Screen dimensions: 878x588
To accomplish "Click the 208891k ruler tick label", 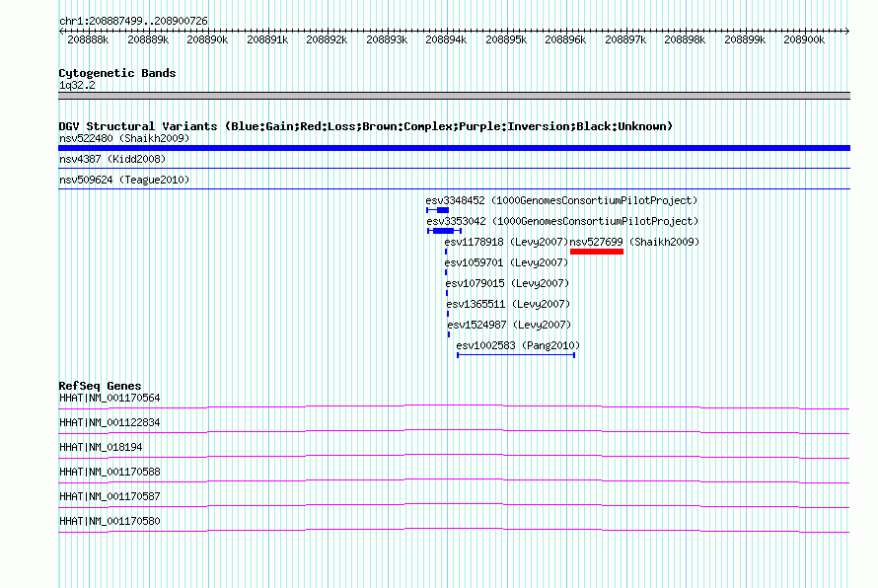I will [267, 39].
